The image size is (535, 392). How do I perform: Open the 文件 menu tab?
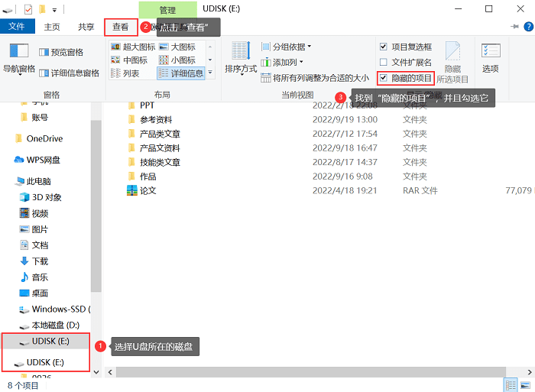17,26
